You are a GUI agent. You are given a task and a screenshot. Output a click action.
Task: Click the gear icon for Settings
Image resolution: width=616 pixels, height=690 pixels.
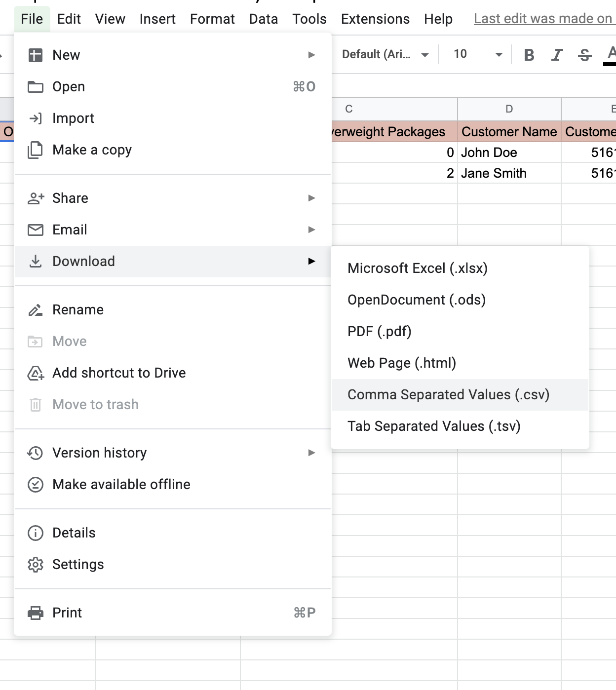coord(36,564)
